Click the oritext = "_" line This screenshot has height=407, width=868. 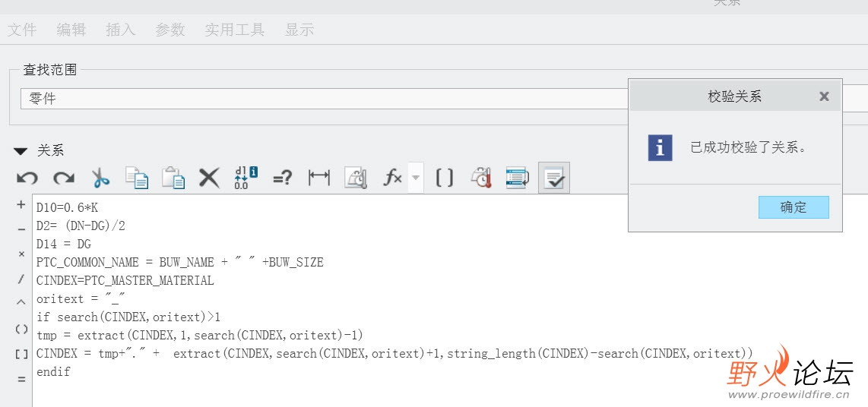(x=81, y=298)
